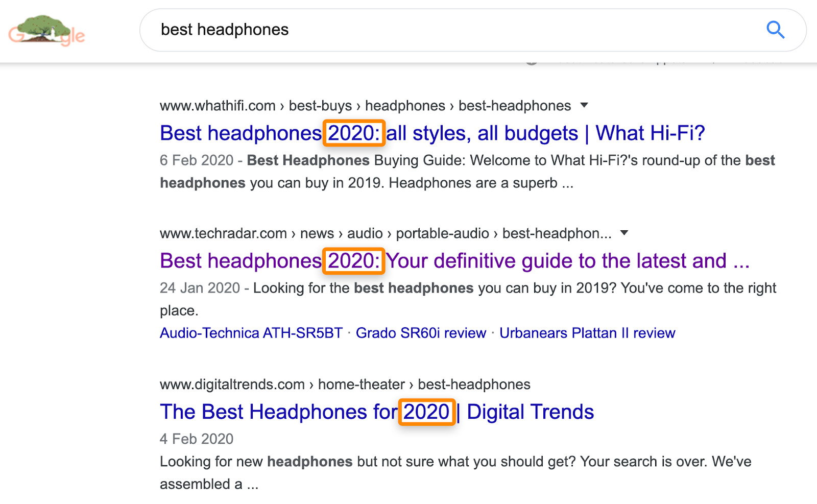Click the www.techradar.com breadcrumb URL
The width and height of the screenshot is (817, 504).
click(223, 233)
